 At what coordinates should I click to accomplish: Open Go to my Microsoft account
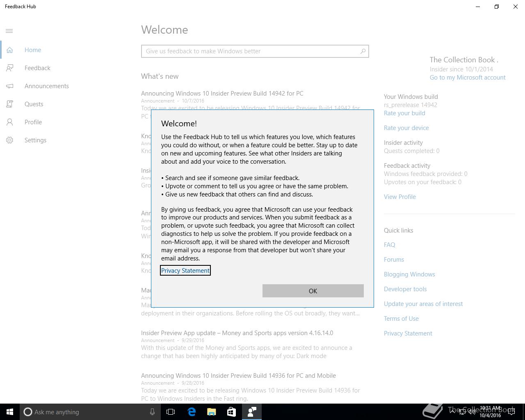(468, 78)
